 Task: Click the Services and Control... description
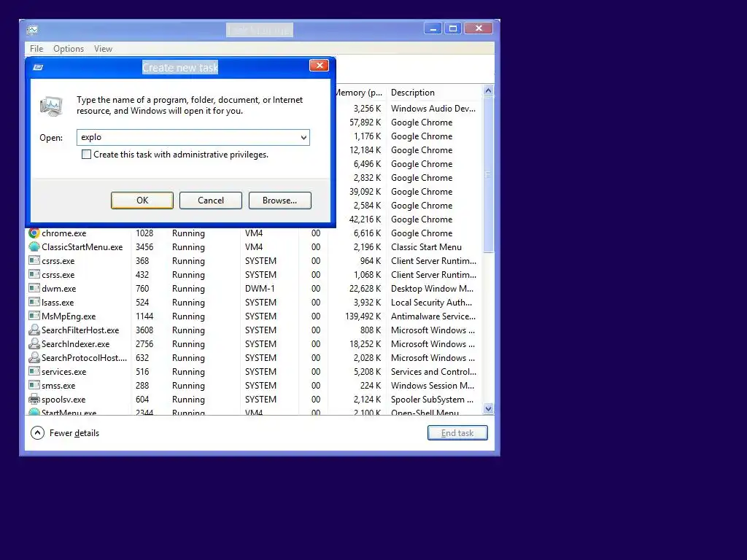[433, 371]
